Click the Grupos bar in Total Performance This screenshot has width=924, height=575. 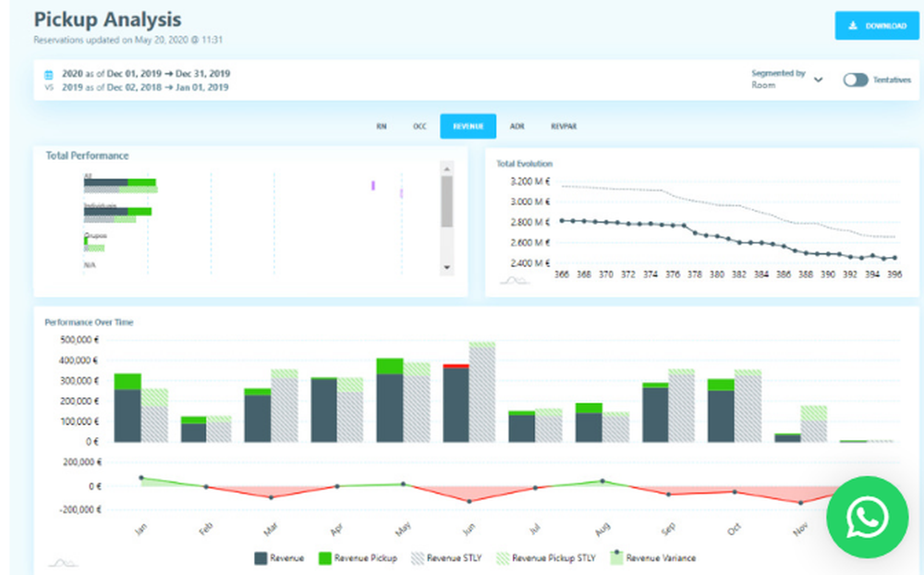pyautogui.click(x=85, y=240)
